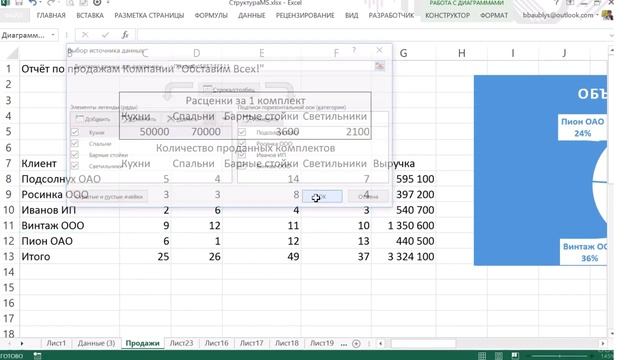
Task: Switch to the Лист1 sheet tab
Action: coord(56,343)
